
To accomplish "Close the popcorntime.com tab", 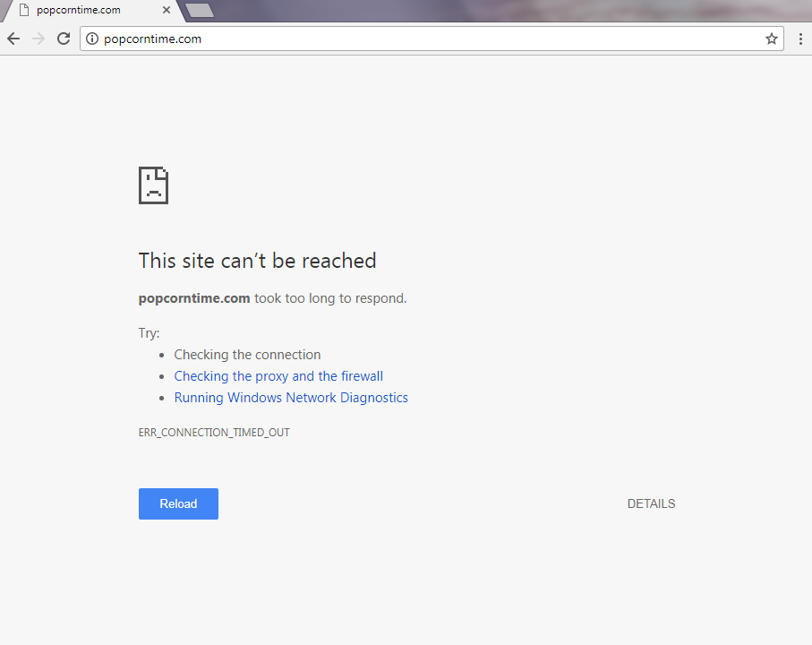I will click(167, 10).
